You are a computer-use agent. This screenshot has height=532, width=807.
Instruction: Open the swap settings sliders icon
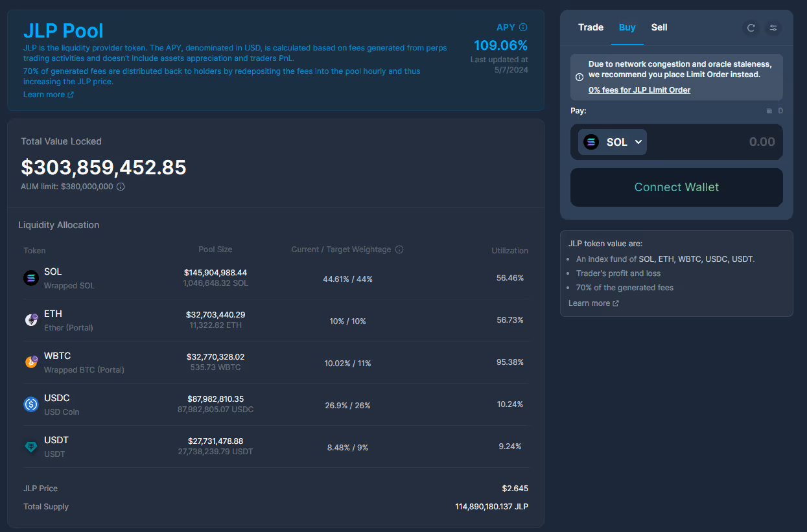click(x=773, y=28)
